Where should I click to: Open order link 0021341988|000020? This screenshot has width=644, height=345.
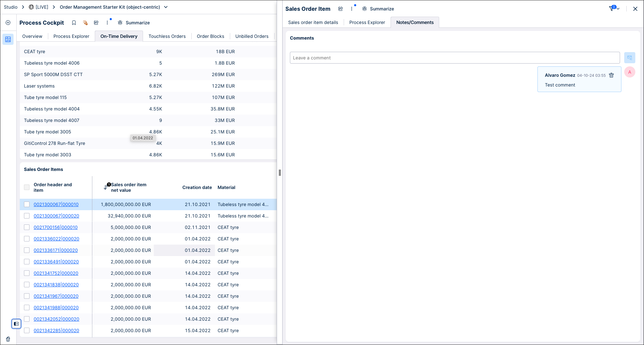point(56,307)
